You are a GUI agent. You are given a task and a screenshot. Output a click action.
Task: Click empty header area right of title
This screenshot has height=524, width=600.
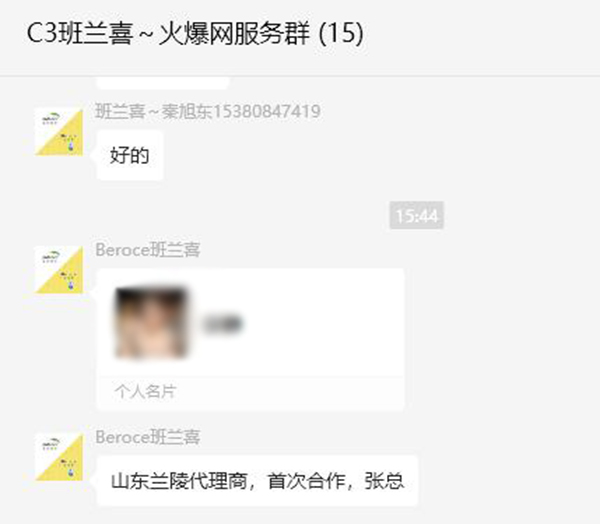pyautogui.click(x=478, y=33)
